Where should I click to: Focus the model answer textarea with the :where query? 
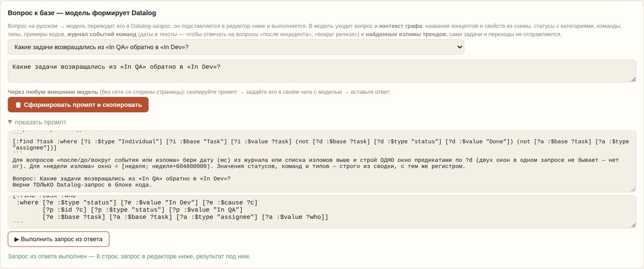pos(322,212)
